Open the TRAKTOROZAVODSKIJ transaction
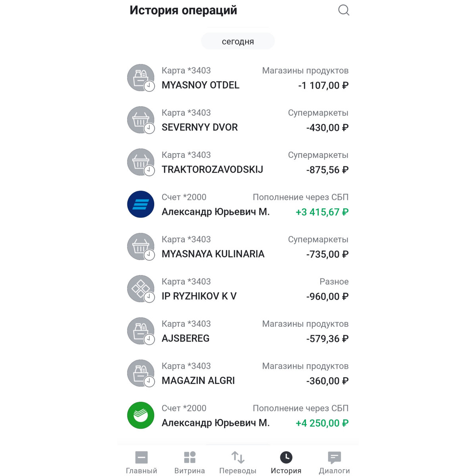Viewport: 476px width, 476px height. click(x=238, y=162)
